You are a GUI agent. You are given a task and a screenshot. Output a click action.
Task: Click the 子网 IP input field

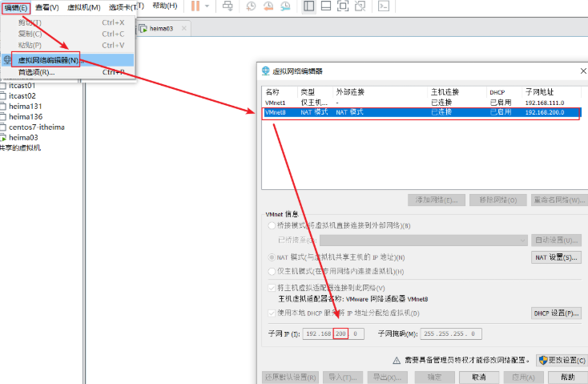pyautogui.click(x=333, y=333)
